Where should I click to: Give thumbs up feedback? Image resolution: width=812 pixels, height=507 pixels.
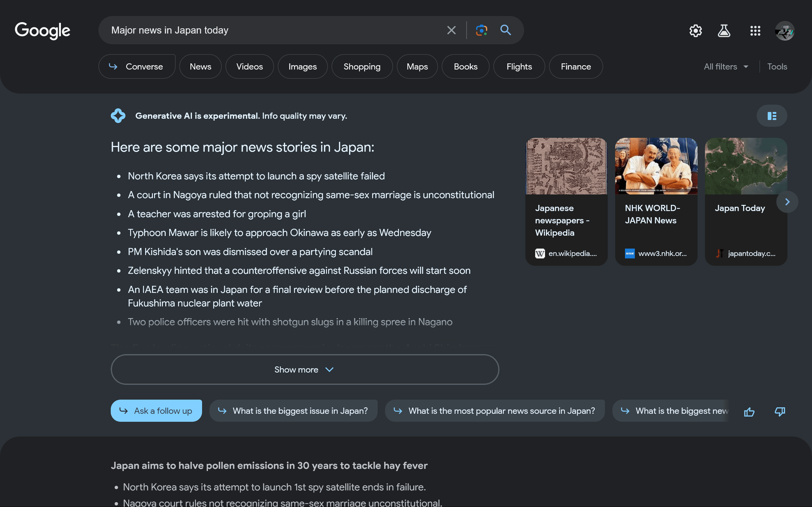[x=749, y=411]
